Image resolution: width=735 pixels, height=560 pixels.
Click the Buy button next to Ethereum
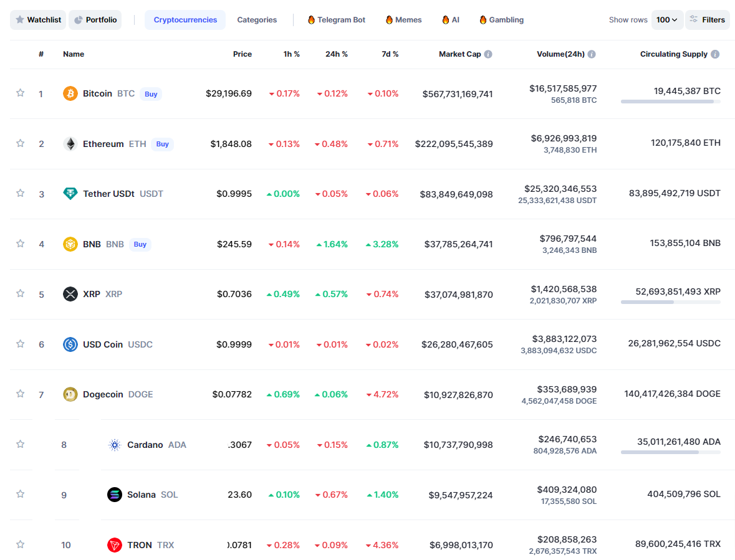pos(162,145)
